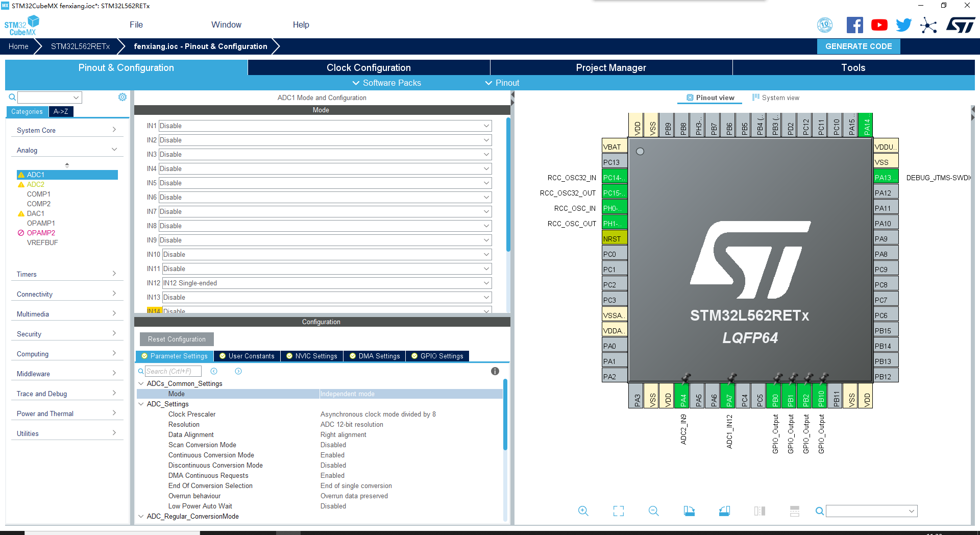Switch to the A->Z list tab

(61, 111)
